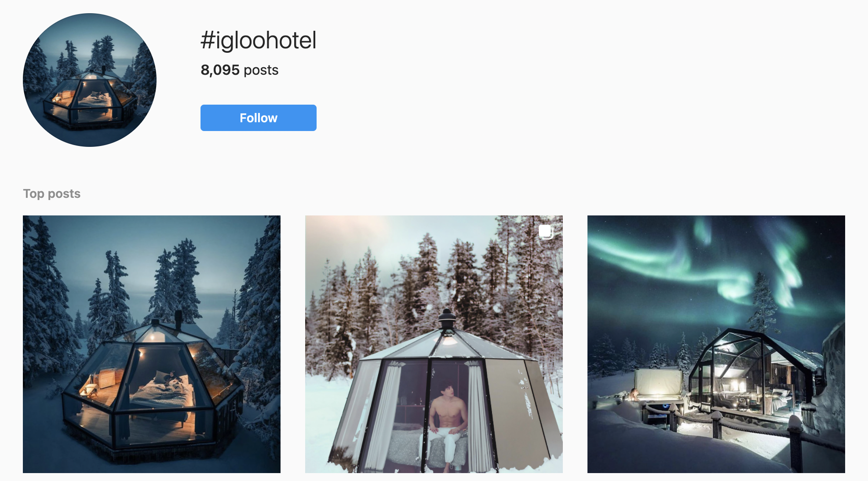The width and height of the screenshot is (868, 481).
Task: Open the multi-photo carousel icon on middle post
Action: pyautogui.click(x=546, y=232)
